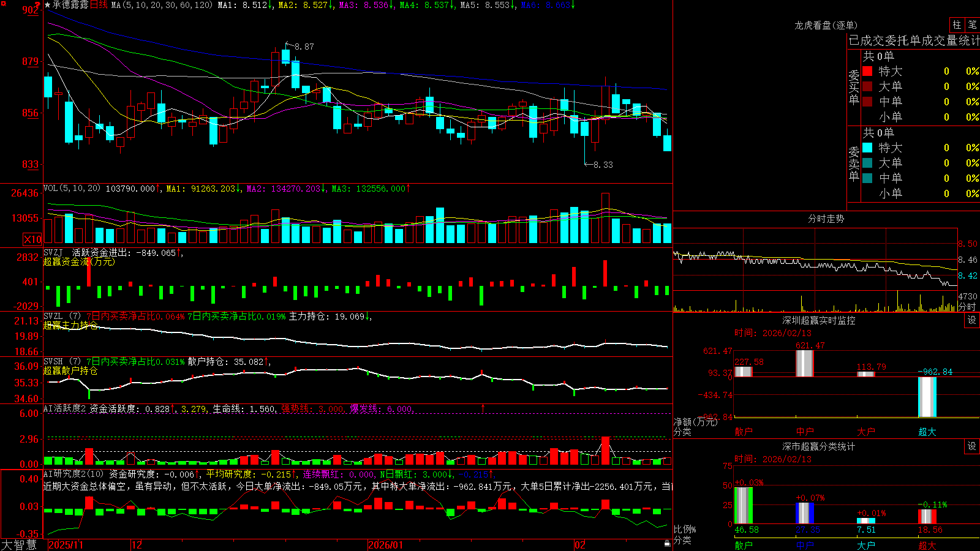Click the SVZL (7) indicator label
The image size is (980, 551).
click(62, 317)
